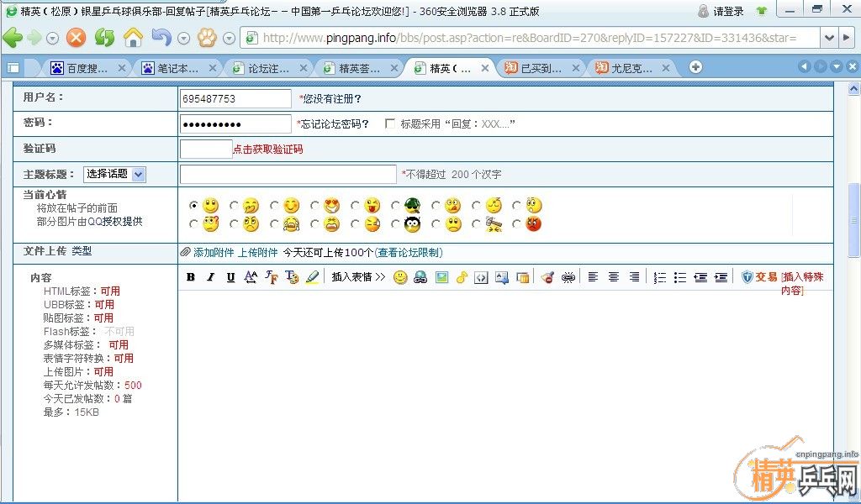Open the tab list dropdown arrow
The width and height of the screenshot is (861, 504).
pos(837,67)
